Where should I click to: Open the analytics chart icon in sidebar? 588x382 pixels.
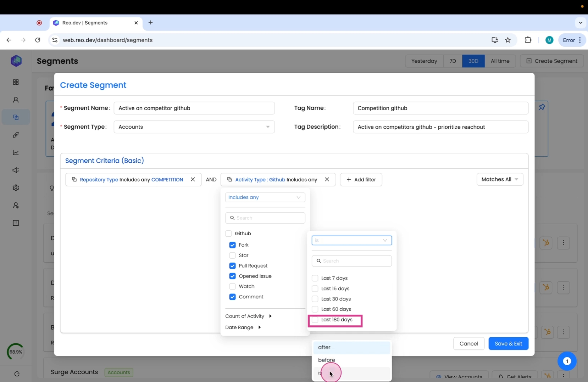[16, 153]
